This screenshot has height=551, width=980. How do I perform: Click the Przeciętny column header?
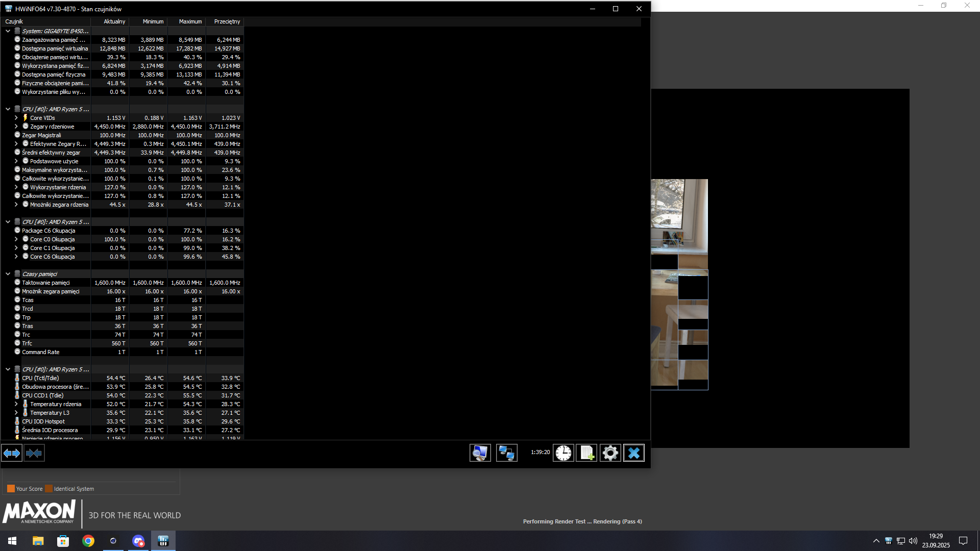[227, 21]
